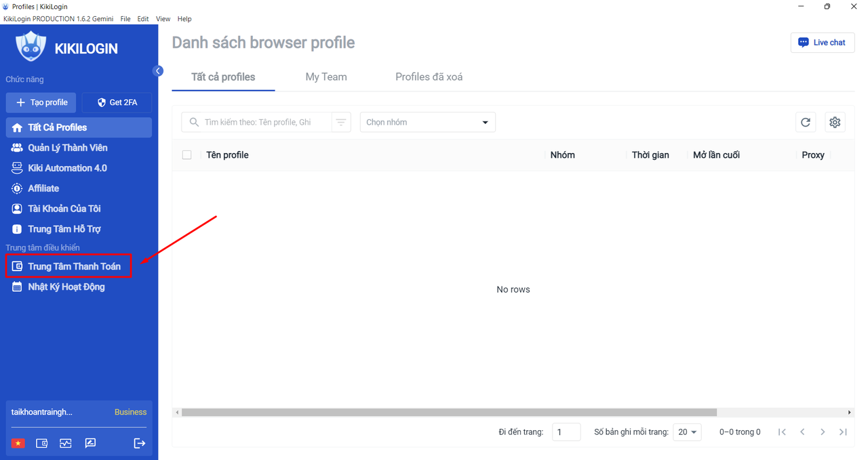
Task: Open Live chat
Action: tap(822, 42)
